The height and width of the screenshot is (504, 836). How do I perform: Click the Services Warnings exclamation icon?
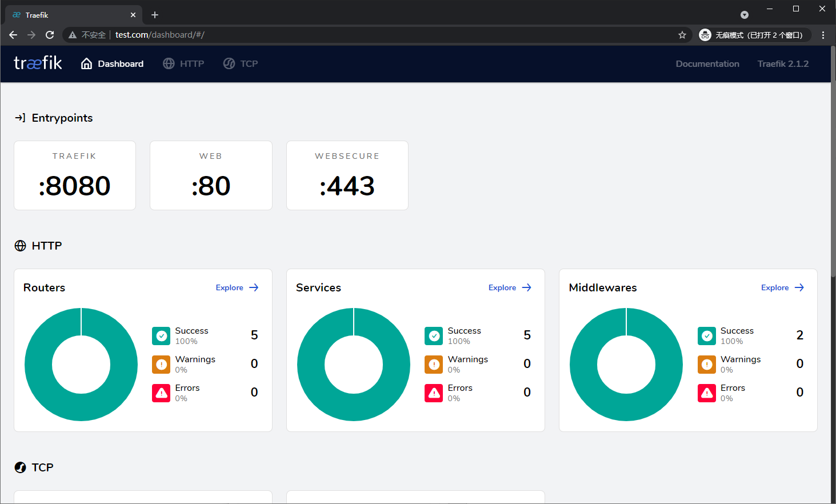click(x=434, y=365)
